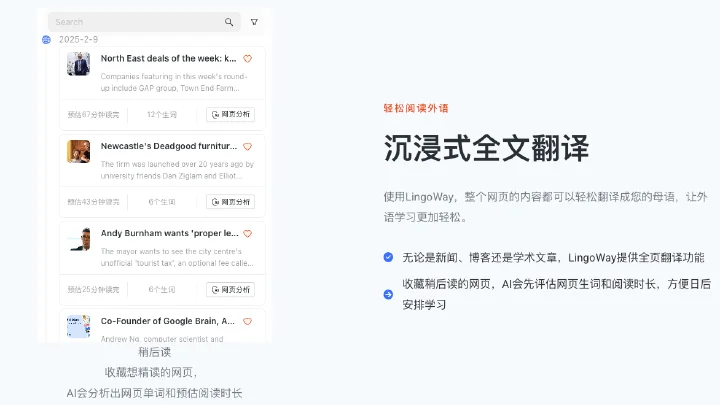The width and height of the screenshot is (720, 405).
Task: Favorite the North East deals article heart
Action: coord(248,59)
